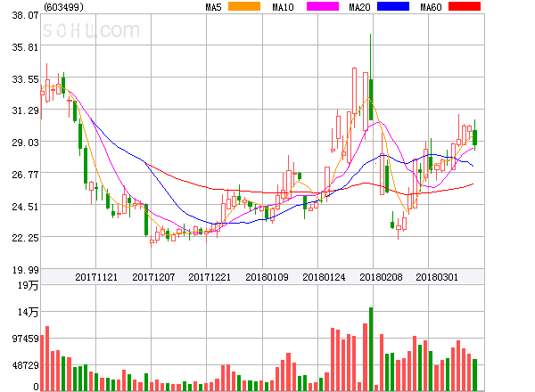Click the 48729 volume axis label
535x392 pixels.
[x=26, y=366]
